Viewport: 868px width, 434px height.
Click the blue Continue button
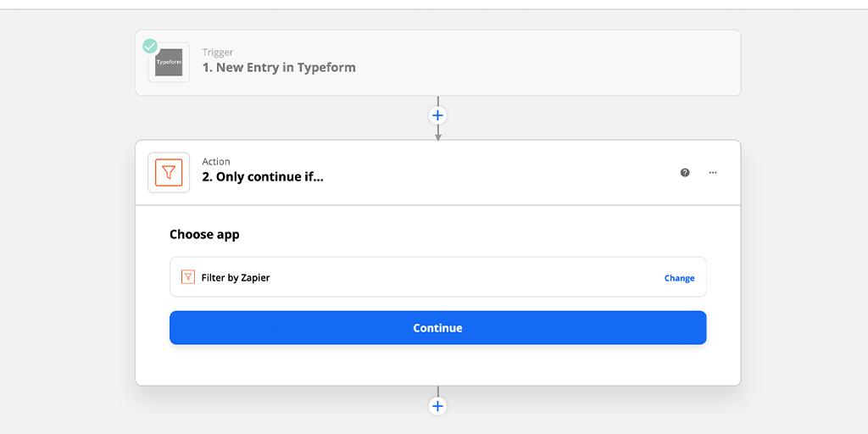(x=438, y=328)
